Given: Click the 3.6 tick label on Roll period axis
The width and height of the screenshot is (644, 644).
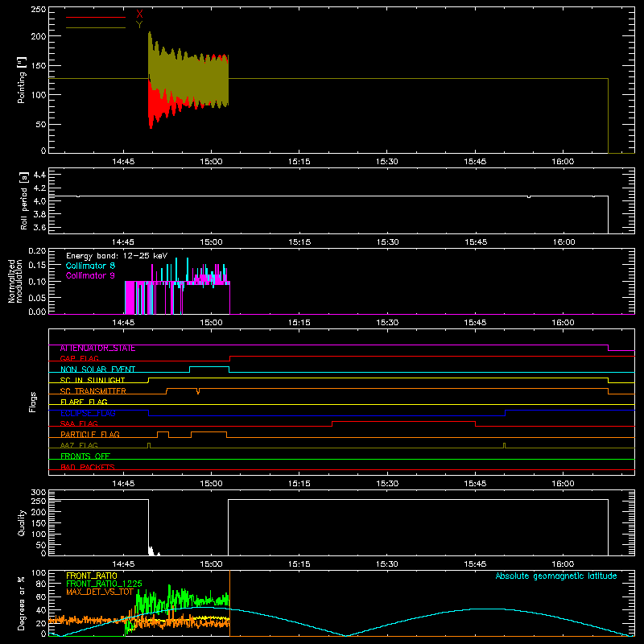Looking at the screenshot, I should (39, 227).
